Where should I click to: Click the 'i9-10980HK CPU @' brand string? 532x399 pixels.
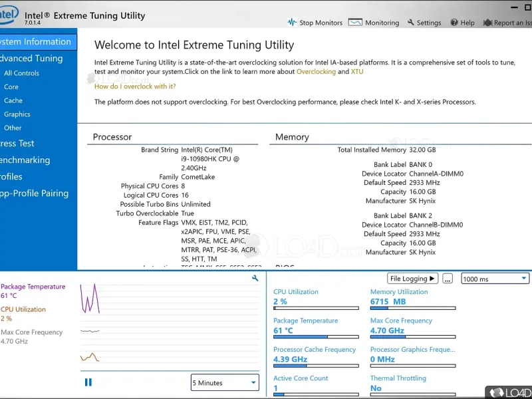(210, 159)
